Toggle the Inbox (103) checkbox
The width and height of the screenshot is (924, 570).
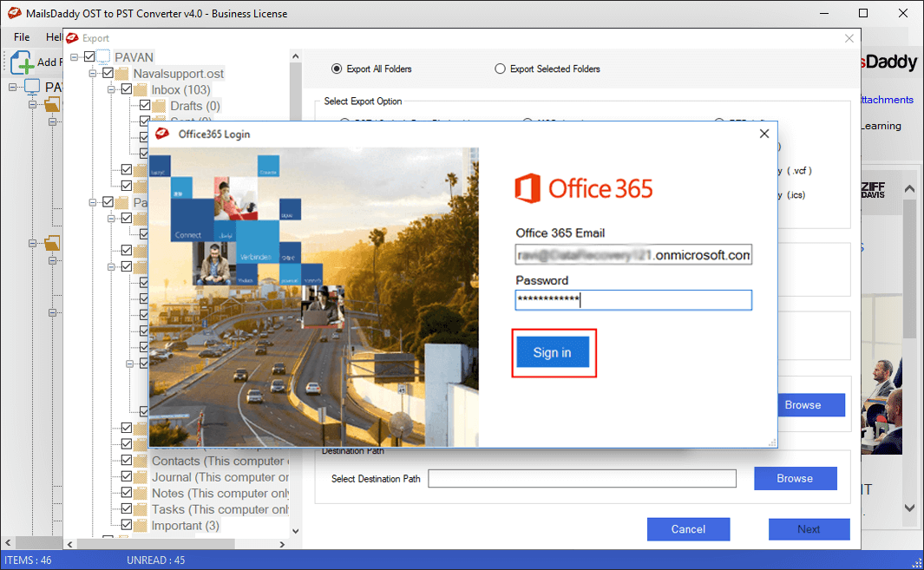coord(126,89)
